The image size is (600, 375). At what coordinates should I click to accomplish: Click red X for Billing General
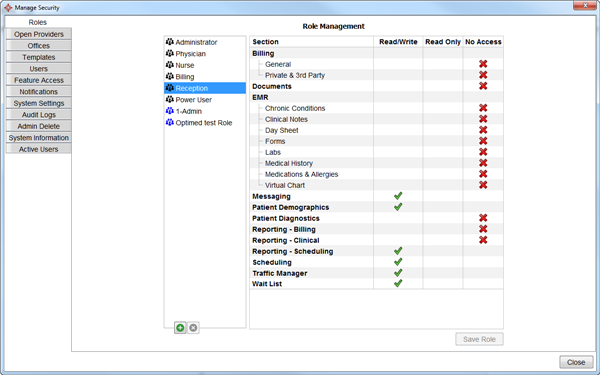click(483, 64)
